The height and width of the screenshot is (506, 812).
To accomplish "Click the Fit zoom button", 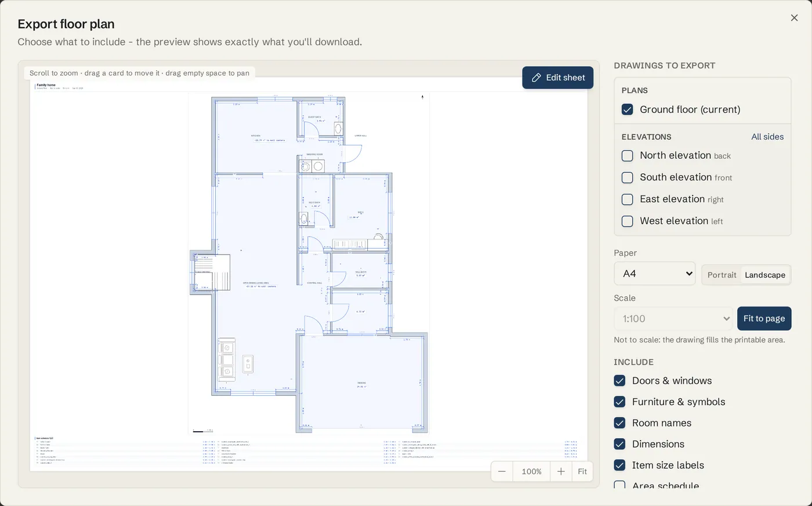I will [x=582, y=472].
